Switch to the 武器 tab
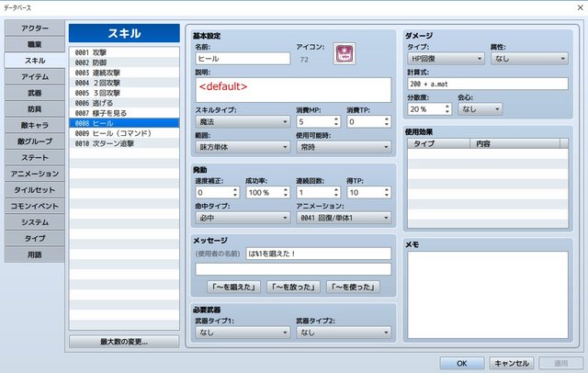 click(x=35, y=93)
